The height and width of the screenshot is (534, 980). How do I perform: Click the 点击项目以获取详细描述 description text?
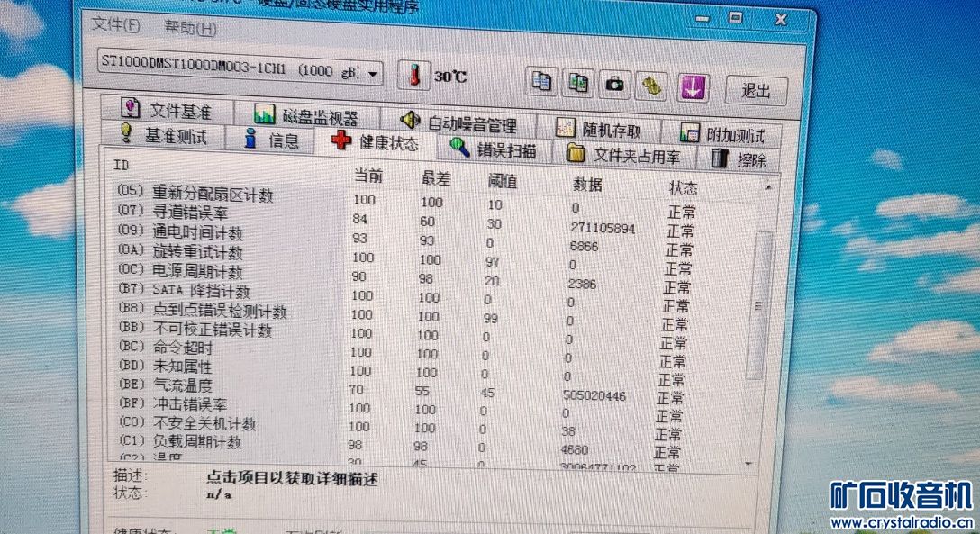pyautogui.click(x=293, y=479)
